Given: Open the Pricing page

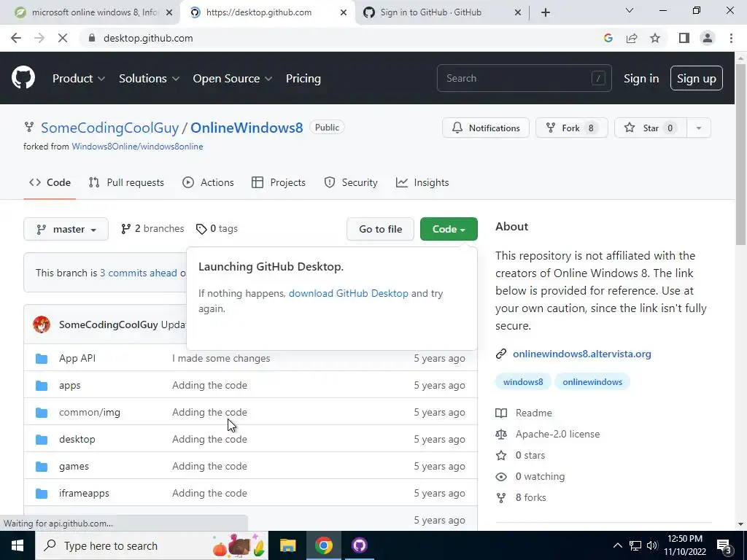Looking at the screenshot, I should pyautogui.click(x=303, y=79).
